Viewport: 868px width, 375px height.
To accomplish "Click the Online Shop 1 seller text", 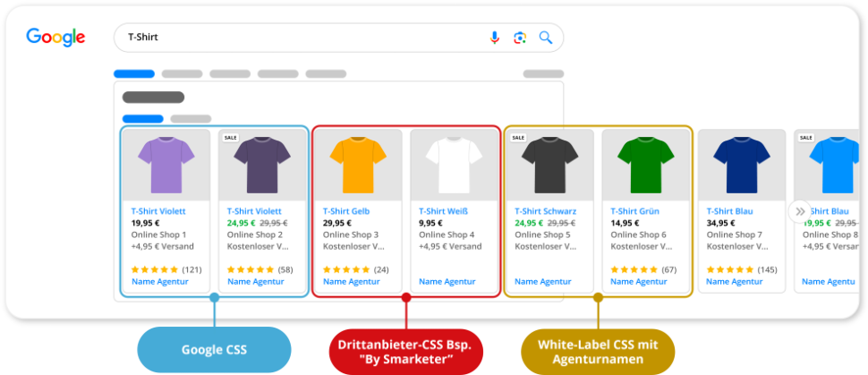I will pyautogui.click(x=159, y=234).
